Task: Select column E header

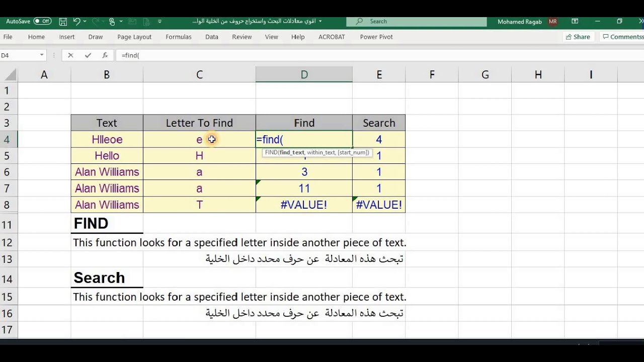Action: 379,74
